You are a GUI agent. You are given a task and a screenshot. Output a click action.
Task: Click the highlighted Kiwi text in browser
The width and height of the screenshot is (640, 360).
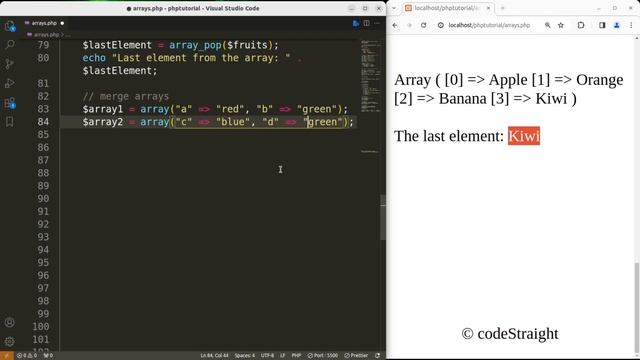(x=524, y=136)
